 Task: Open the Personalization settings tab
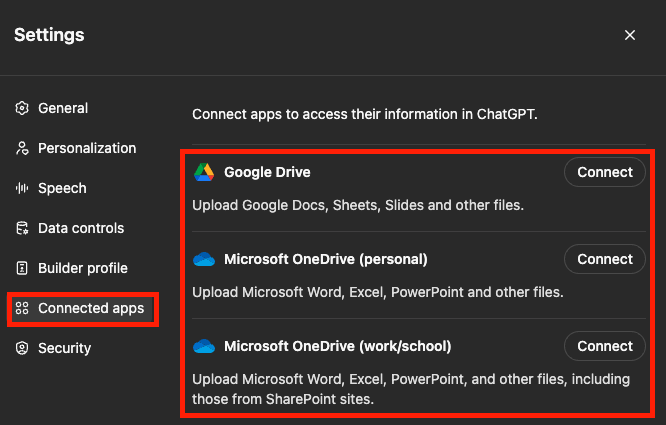coord(76,148)
